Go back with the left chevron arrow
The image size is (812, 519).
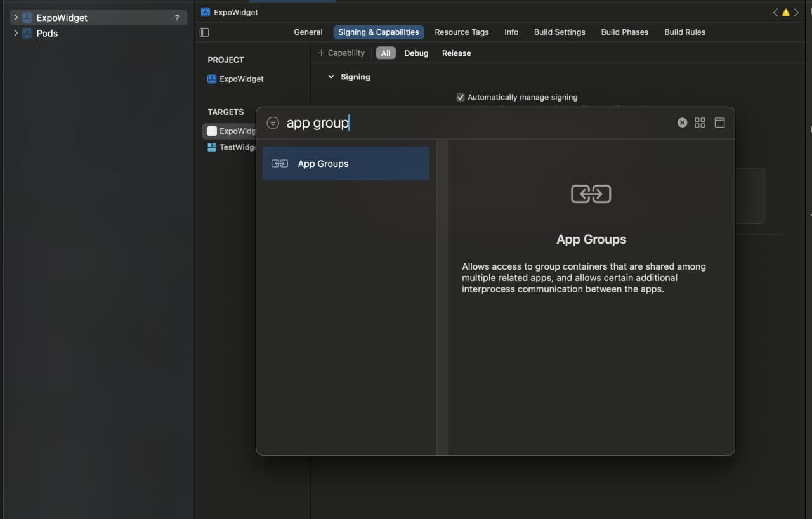pyautogui.click(x=775, y=12)
